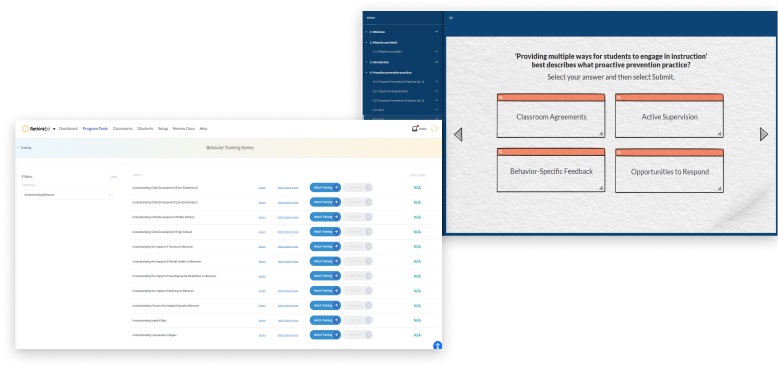Assign the Compassion Fatigue training

[262, 335]
